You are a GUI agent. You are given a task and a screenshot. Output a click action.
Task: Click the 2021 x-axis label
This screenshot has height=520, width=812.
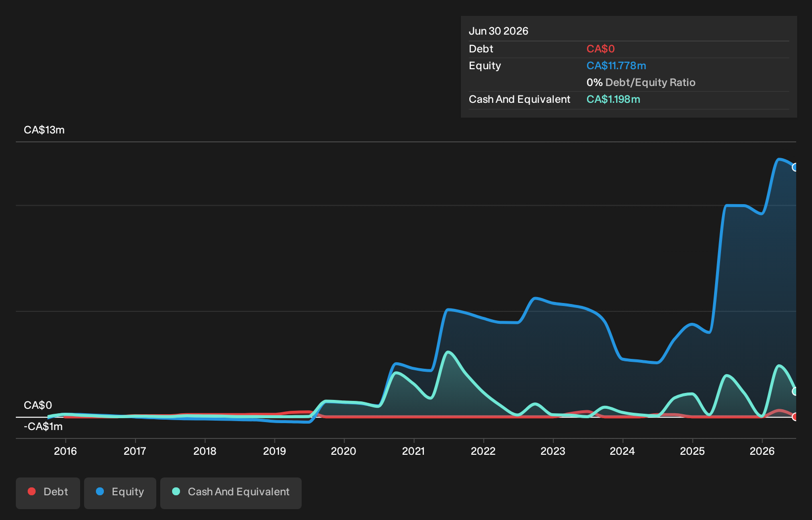413,451
